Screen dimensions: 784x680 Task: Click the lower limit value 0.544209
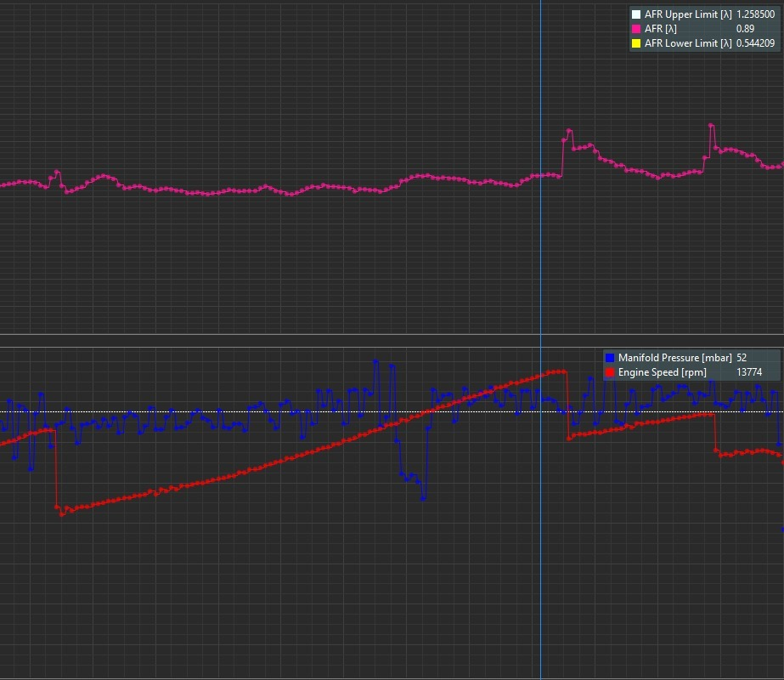[x=755, y=43]
